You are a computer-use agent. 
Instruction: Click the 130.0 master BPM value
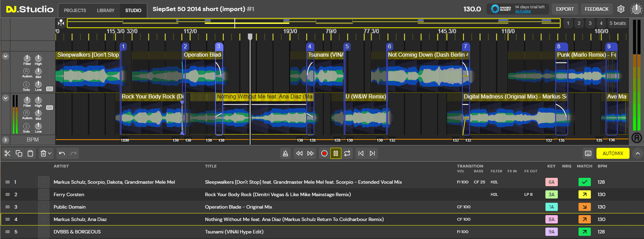pos(472,9)
